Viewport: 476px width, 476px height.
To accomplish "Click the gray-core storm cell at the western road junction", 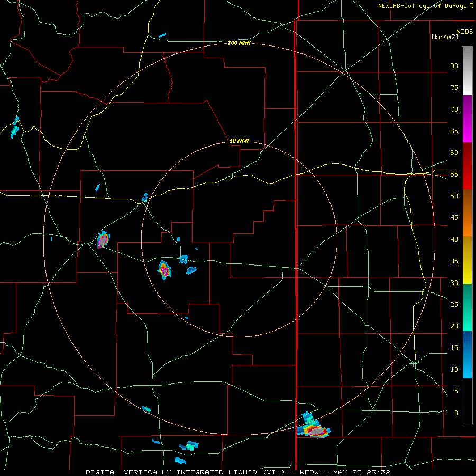I will point(103,240).
